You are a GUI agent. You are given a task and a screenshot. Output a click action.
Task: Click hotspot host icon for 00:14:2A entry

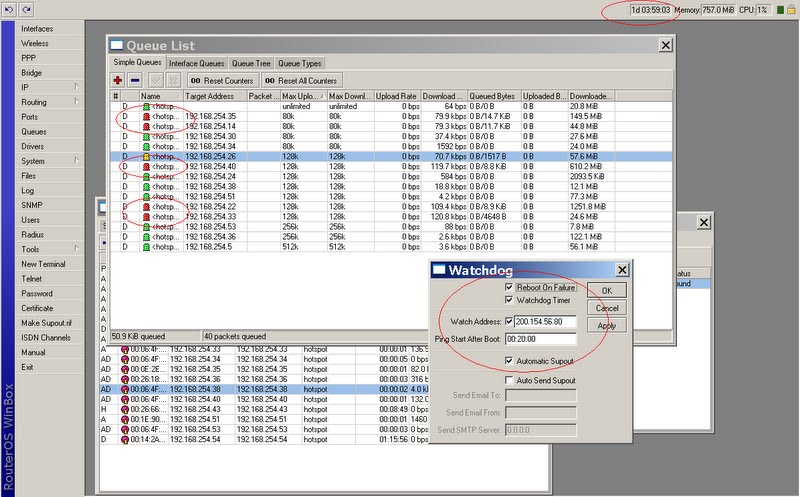click(x=124, y=439)
